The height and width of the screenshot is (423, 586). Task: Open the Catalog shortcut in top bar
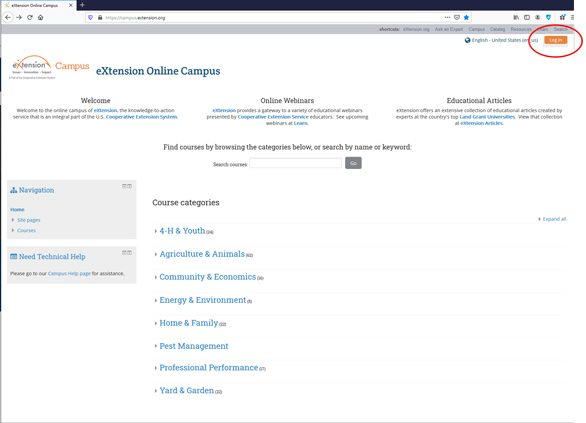(497, 29)
